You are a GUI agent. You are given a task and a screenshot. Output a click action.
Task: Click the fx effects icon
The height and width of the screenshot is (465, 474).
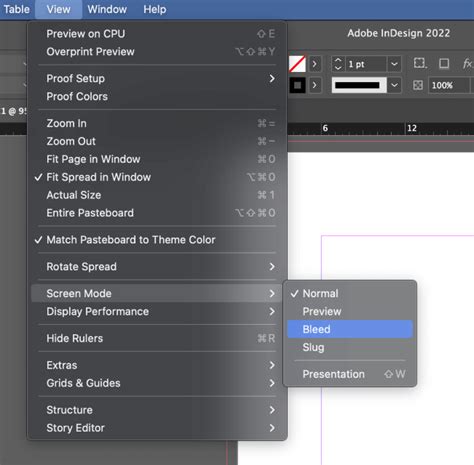pos(467,63)
